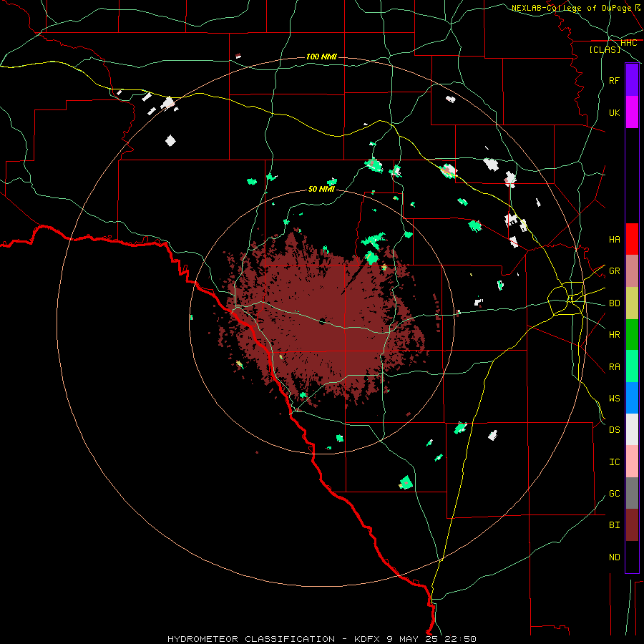Click the mint green RA legend swatch
This screenshot has height=644, width=644.
click(632, 366)
